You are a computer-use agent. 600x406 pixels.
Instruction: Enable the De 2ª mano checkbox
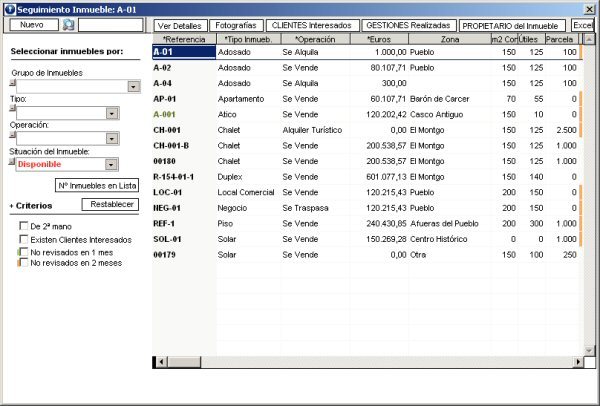[24, 226]
